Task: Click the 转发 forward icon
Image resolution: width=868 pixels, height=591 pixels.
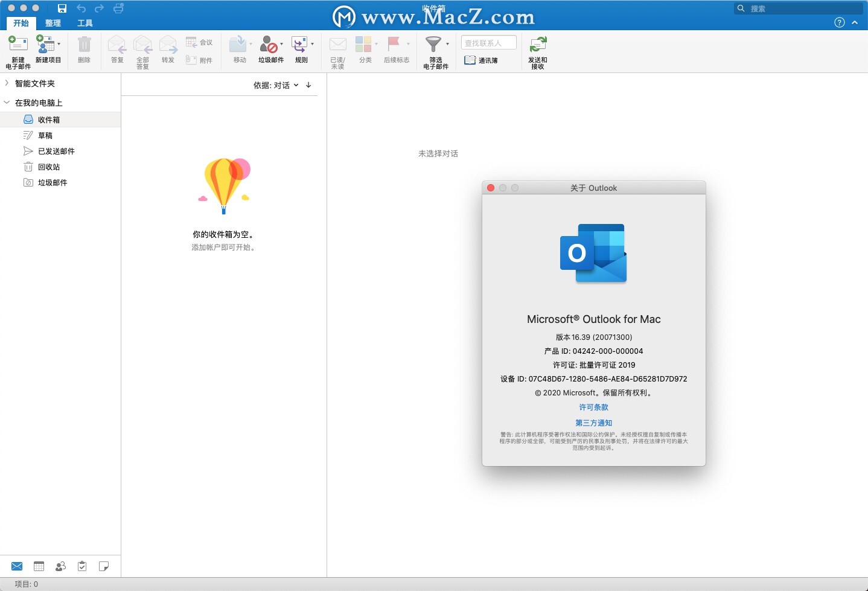Action: tap(168, 44)
